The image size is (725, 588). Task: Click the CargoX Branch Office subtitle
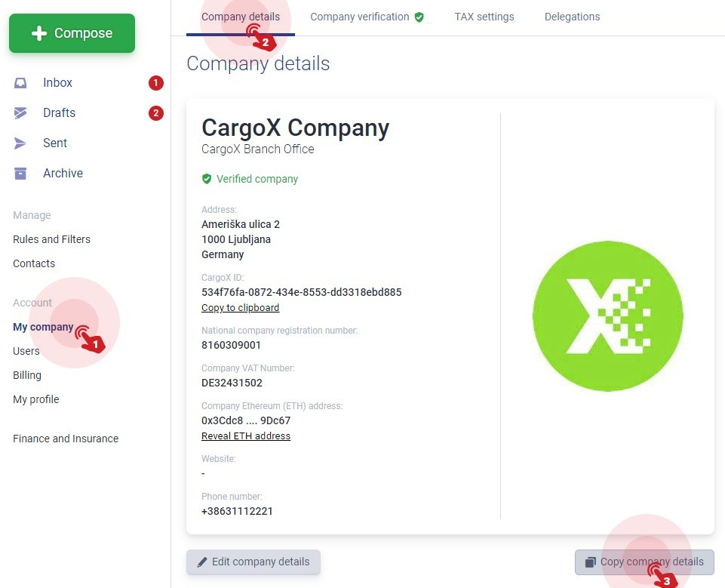coord(258,149)
